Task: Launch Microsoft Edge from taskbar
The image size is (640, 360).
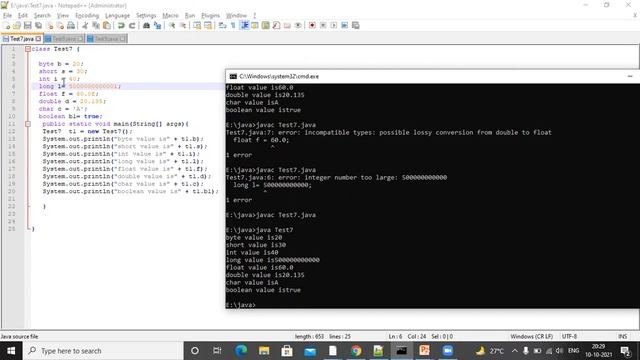Action: pos(241,351)
